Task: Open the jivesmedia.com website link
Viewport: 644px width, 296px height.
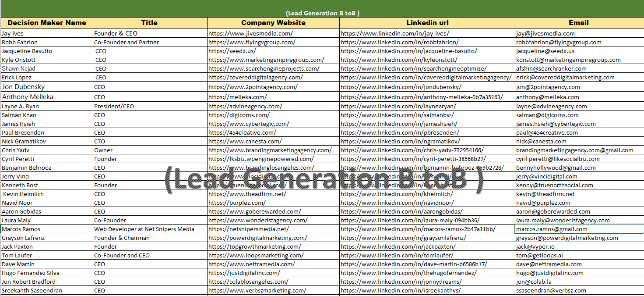Action: tap(250, 33)
